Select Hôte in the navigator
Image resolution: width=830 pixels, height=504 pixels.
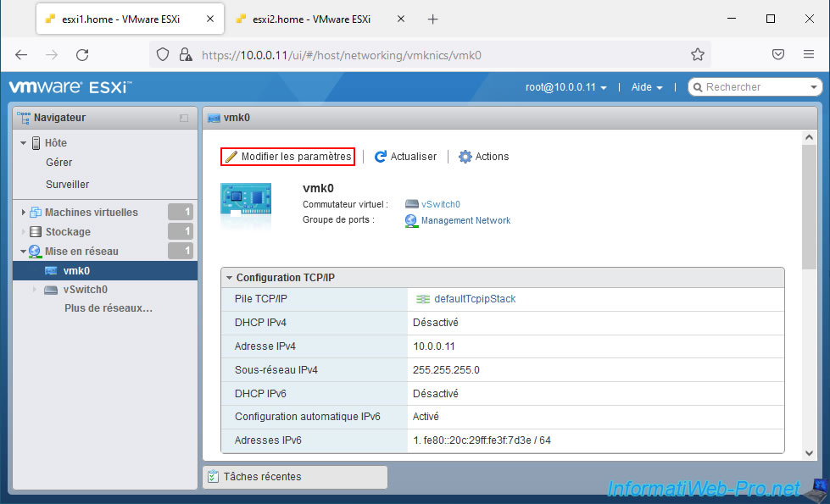[56, 143]
